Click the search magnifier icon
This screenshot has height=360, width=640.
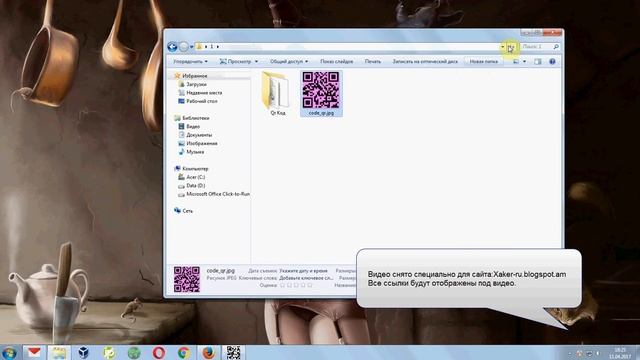pos(556,47)
